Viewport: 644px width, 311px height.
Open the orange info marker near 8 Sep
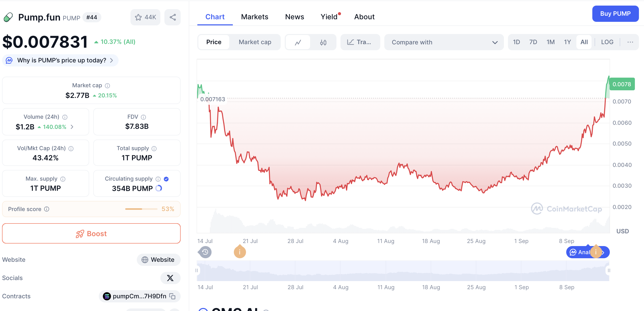click(x=596, y=252)
